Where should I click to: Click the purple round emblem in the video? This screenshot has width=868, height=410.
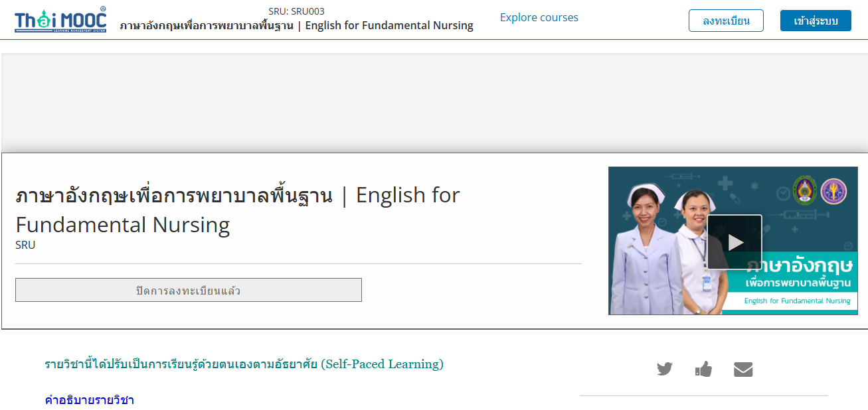pyautogui.click(x=834, y=191)
